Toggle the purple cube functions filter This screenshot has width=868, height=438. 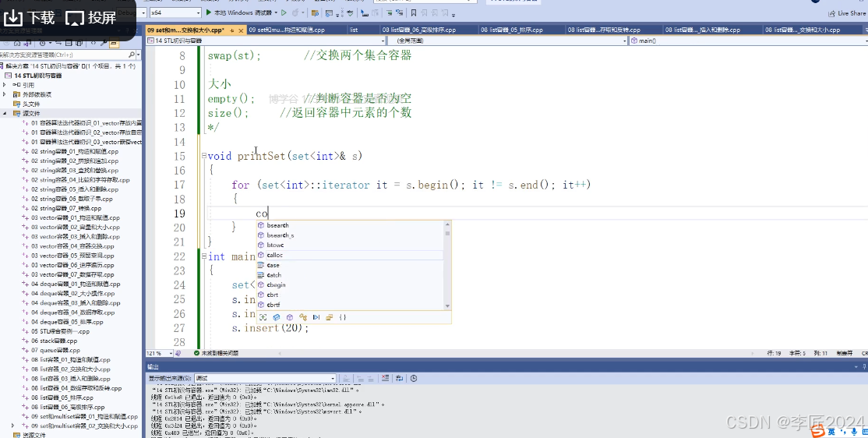(290, 317)
